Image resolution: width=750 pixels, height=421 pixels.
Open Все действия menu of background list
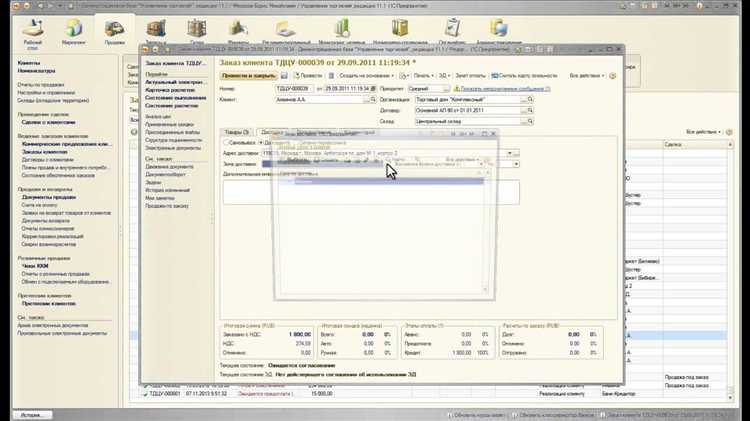[x=703, y=132]
